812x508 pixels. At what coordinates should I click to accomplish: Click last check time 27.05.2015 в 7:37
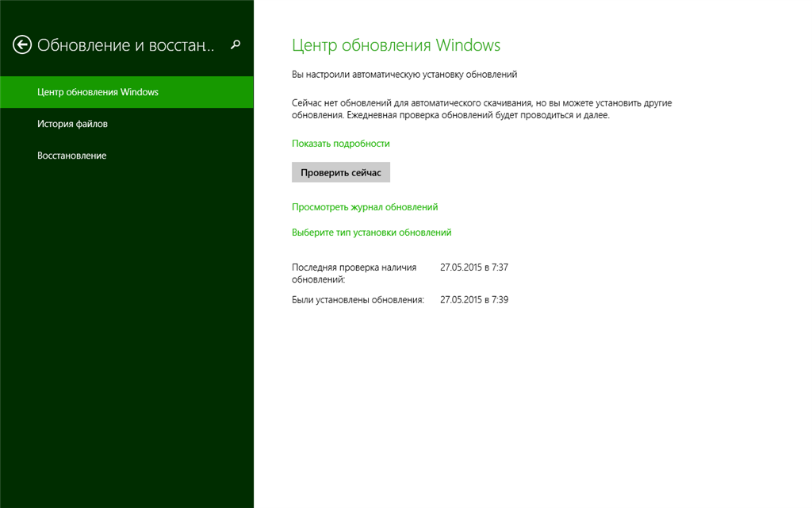(x=474, y=267)
